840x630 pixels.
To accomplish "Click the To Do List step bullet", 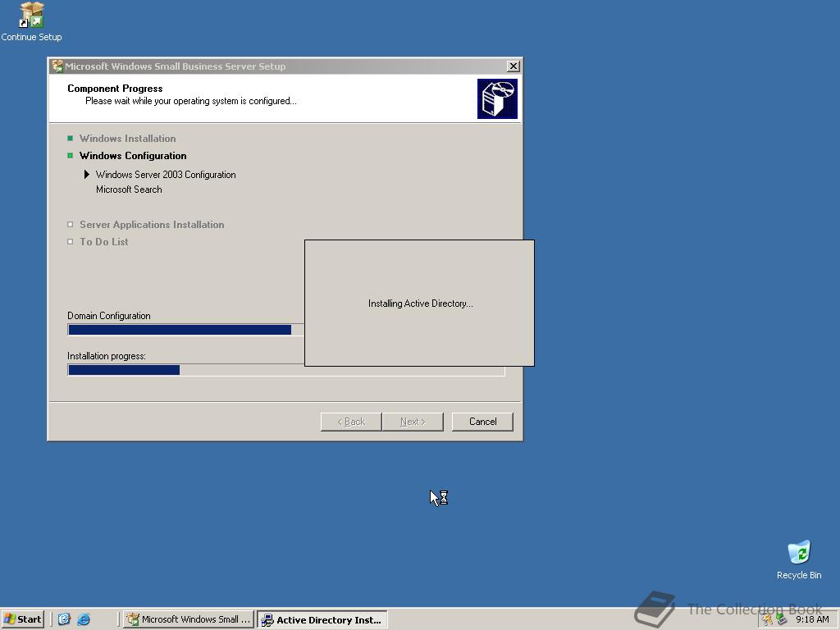I will 71,242.
